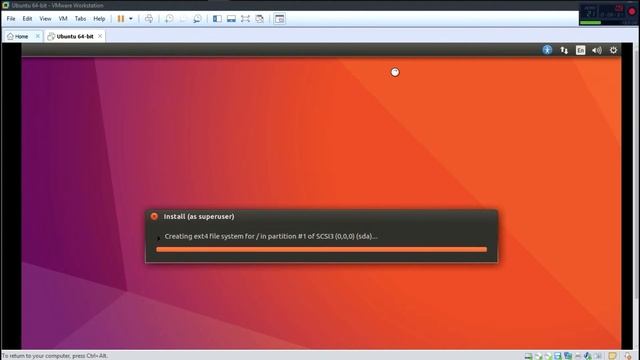640x360 pixels.
Task: Open the power options dropdown arrow beside pause
Action: click(131, 19)
